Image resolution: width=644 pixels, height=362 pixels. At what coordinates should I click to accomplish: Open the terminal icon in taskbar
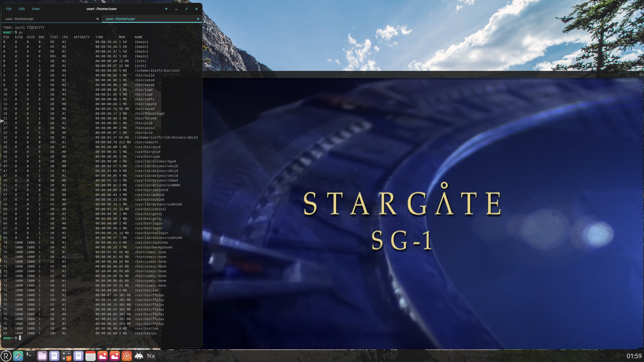pyautogui.click(x=30, y=356)
